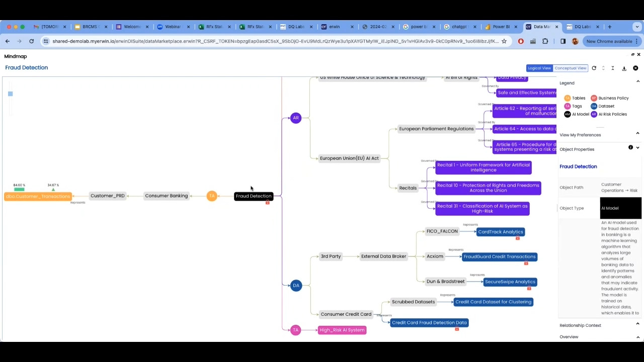Switch to Conceptual View
Screen dimensions: 644x362
pyautogui.click(x=570, y=68)
